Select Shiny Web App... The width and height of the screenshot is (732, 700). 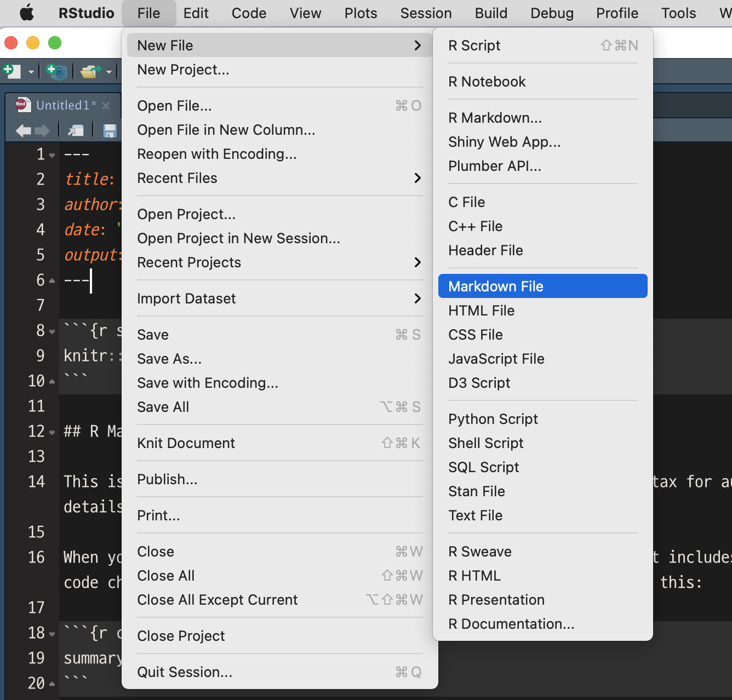click(543, 142)
